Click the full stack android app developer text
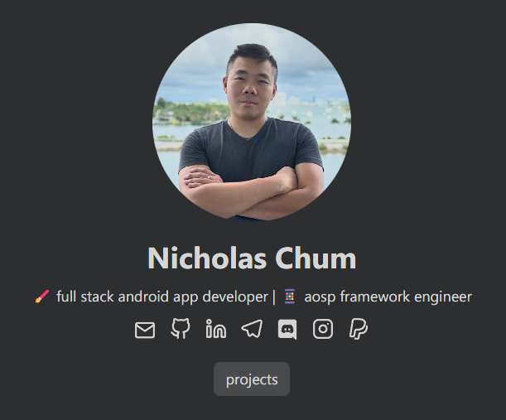This screenshot has width=506, height=420. click(162, 297)
